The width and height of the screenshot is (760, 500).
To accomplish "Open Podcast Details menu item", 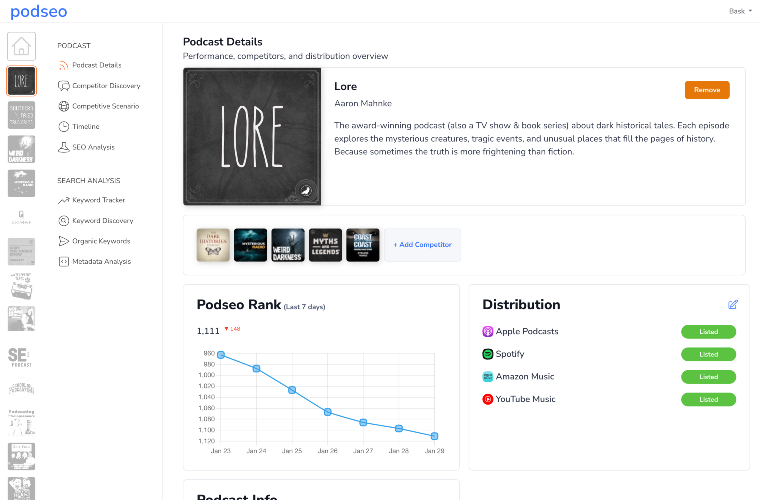I will pyautogui.click(x=97, y=65).
